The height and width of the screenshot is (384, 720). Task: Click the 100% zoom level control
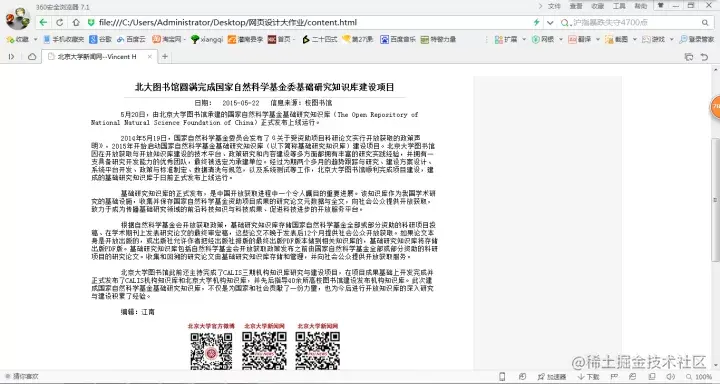pyautogui.click(x=698, y=377)
